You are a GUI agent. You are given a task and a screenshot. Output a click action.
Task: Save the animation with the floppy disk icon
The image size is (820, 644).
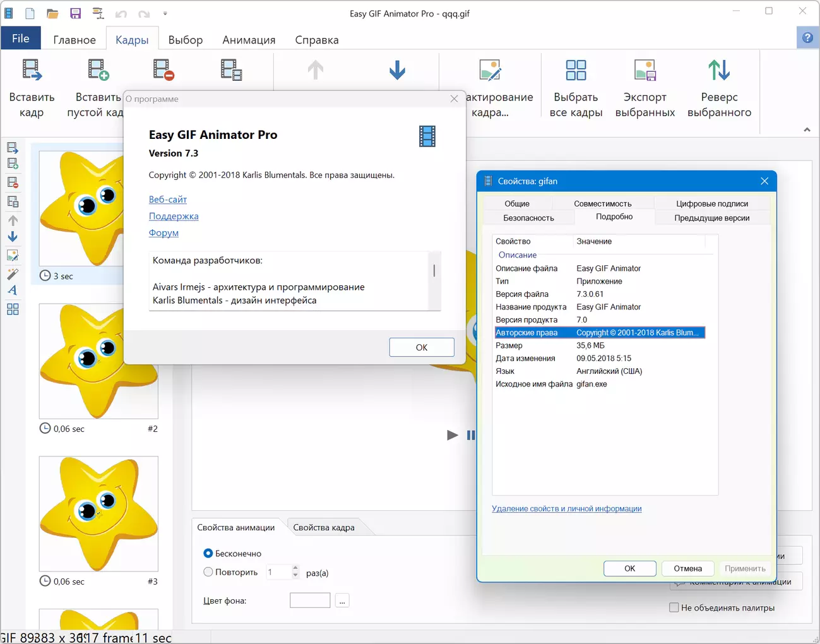click(x=75, y=13)
